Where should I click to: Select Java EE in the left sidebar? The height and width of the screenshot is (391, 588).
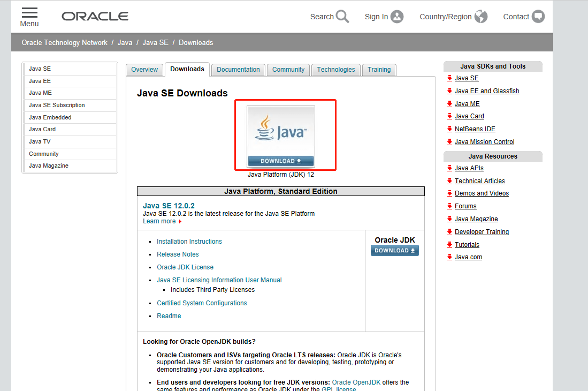[x=70, y=81]
